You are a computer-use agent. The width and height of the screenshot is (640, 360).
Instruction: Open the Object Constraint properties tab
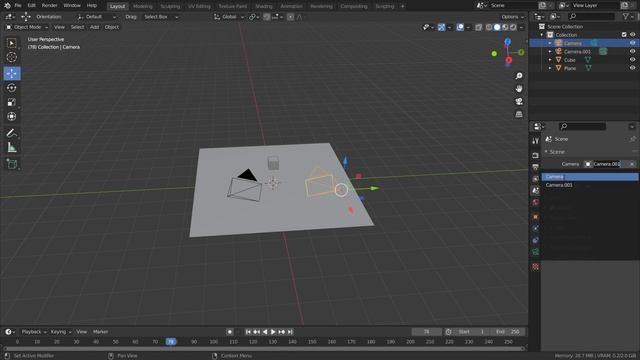click(x=536, y=240)
